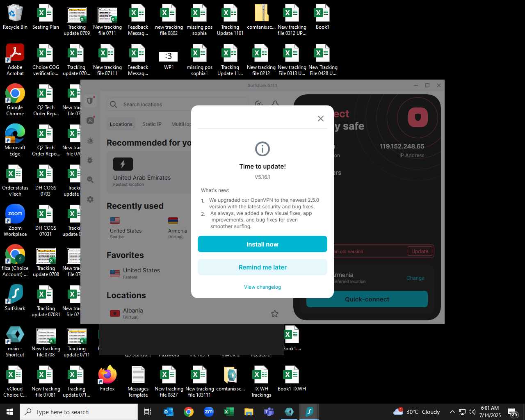Favorite Albania with star icon
This screenshot has width=525, height=420.
(275, 314)
